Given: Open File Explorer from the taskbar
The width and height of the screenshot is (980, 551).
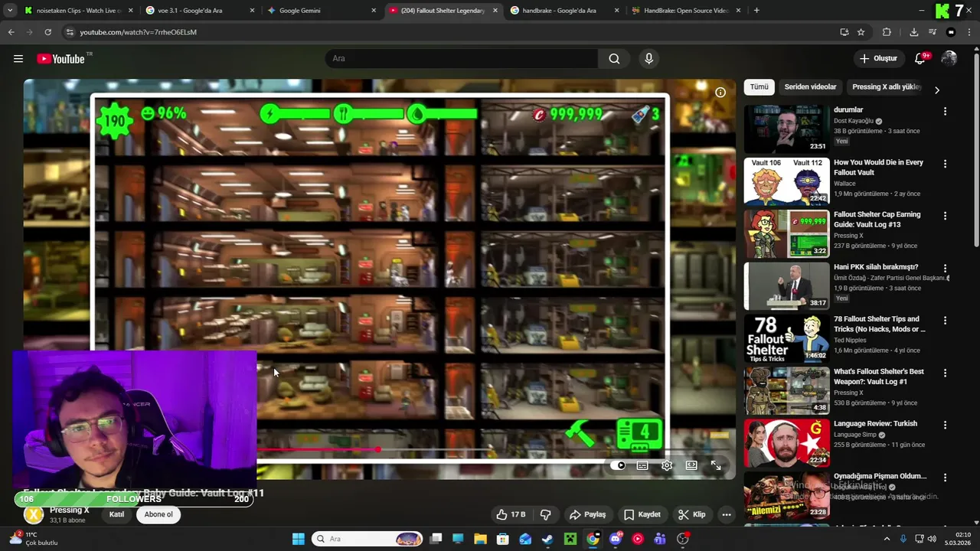Looking at the screenshot, I should click(x=480, y=539).
